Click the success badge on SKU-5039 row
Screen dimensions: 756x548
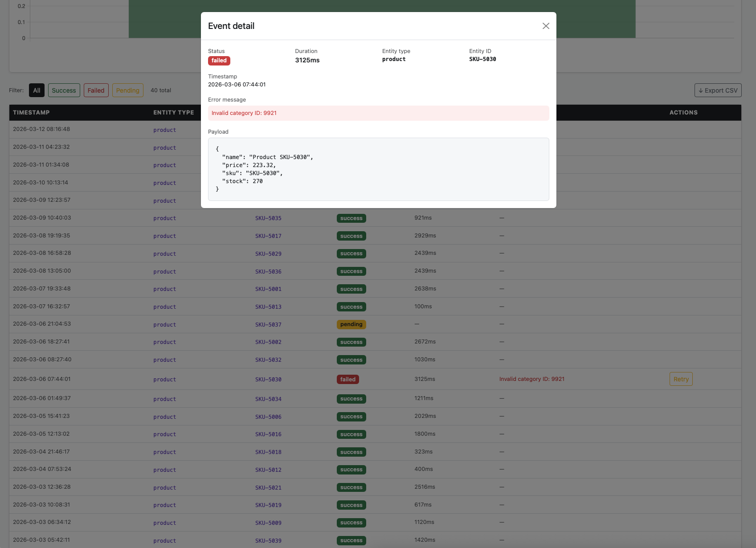tap(351, 540)
